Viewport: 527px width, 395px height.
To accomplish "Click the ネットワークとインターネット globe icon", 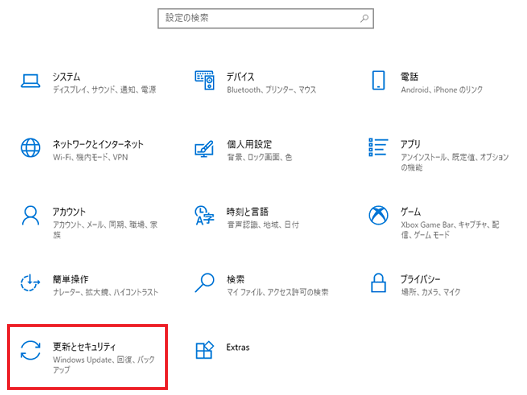I will pyautogui.click(x=31, y=148).
